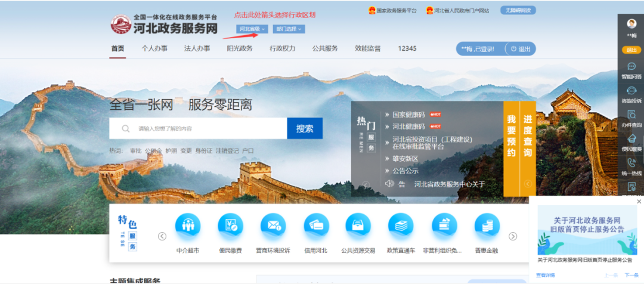Click the 退出 logout button in header
The height and width of the screenshot is (284, 644).
point(519,49)
